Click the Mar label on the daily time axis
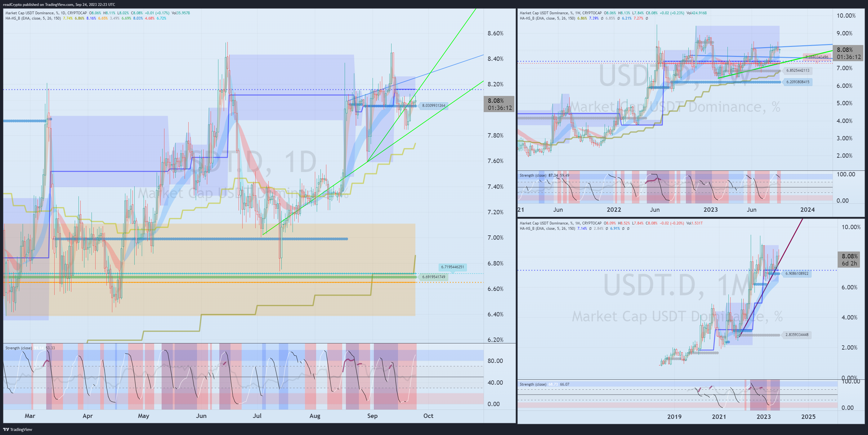 point(30,416)
